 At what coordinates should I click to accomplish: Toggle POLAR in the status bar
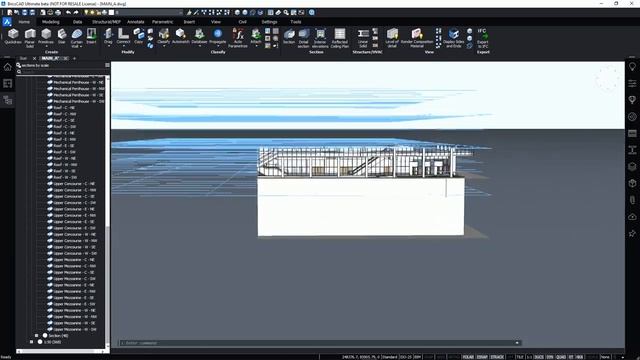pyautogui.click(x=468, y=357)
